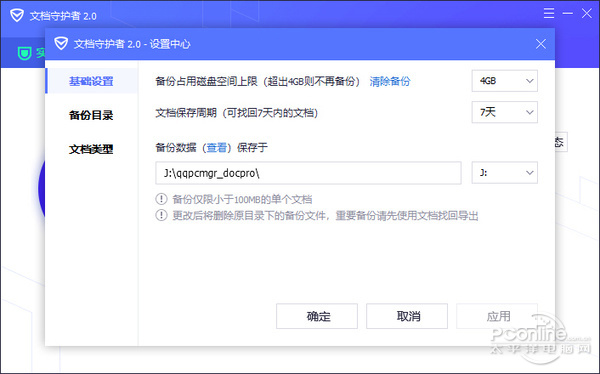Open the J: drive dropdown
The image size is (600, 374).
click(x=504, y=173)
